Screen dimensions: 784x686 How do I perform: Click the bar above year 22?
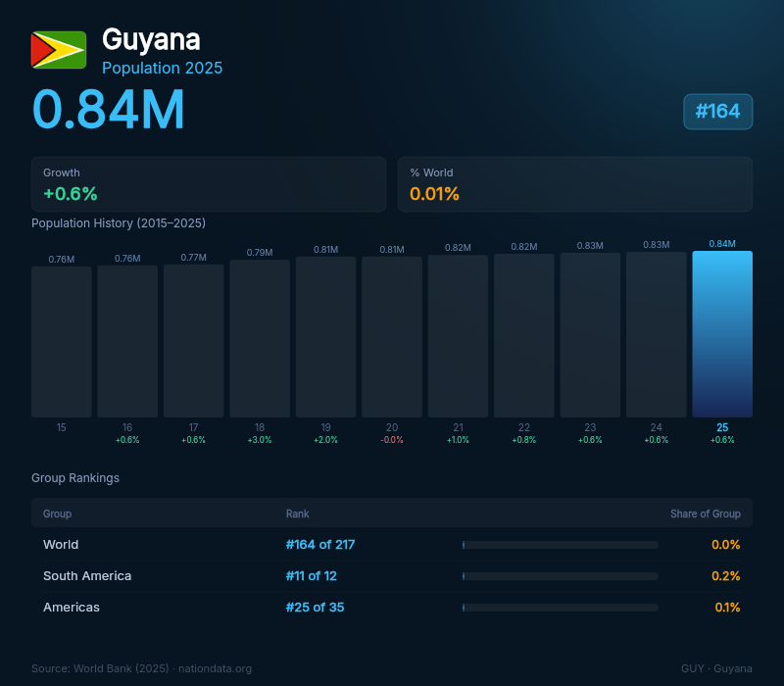[524, 335]
